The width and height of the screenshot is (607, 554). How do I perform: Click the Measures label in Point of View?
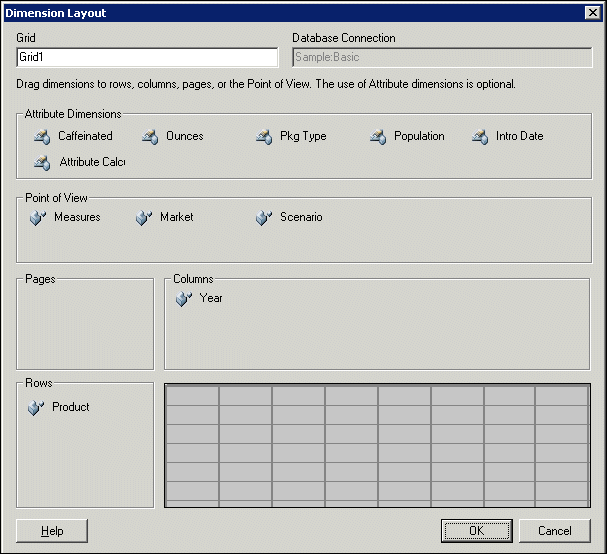click(77, 217)
